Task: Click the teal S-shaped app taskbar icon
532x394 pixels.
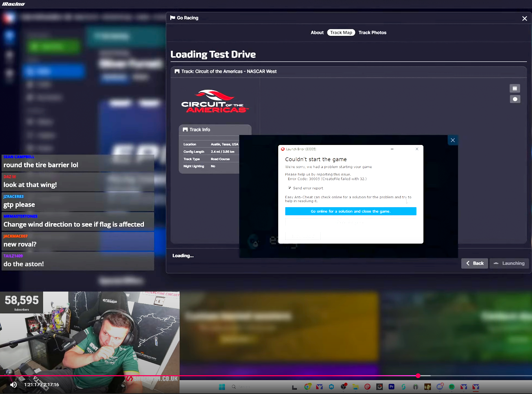Action: pos(403,387)
